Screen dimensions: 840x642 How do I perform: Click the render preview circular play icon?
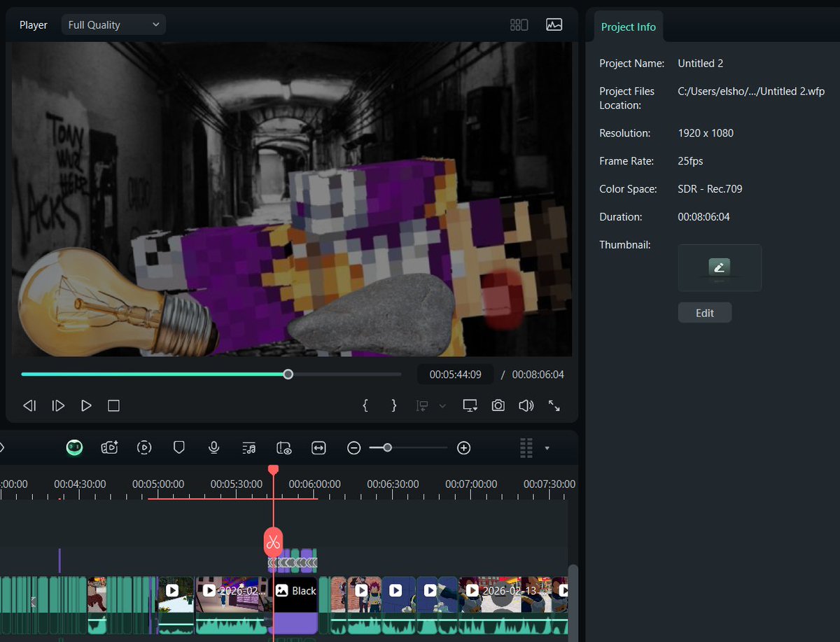(144, 447)
